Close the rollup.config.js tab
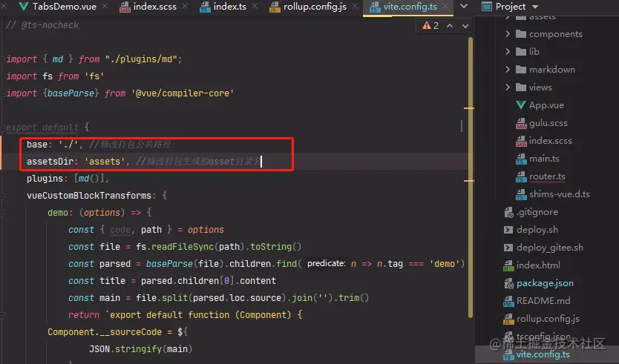 point(355,7)
